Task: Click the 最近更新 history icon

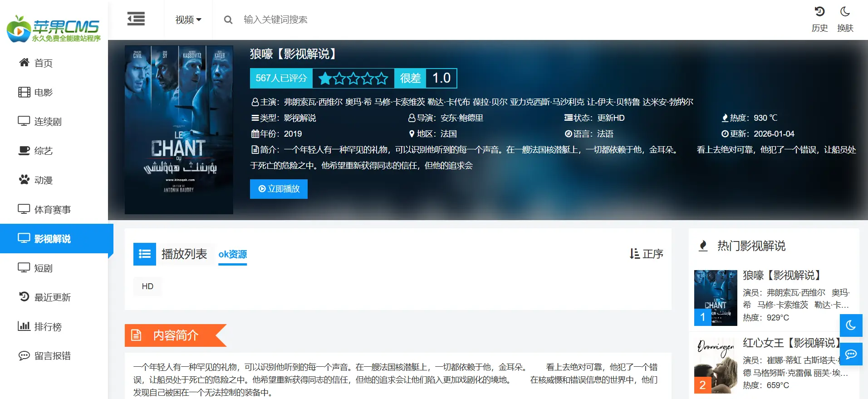Action: click(24, 297)
